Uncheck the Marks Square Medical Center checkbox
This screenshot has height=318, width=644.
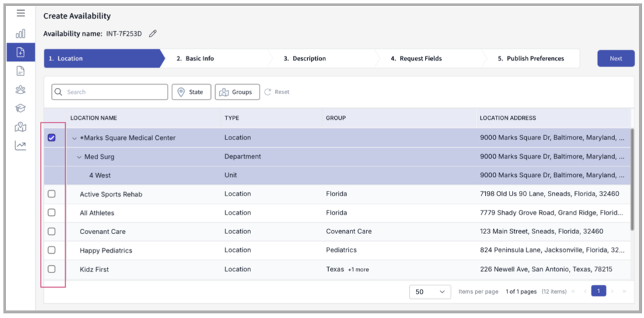[52, 138]
